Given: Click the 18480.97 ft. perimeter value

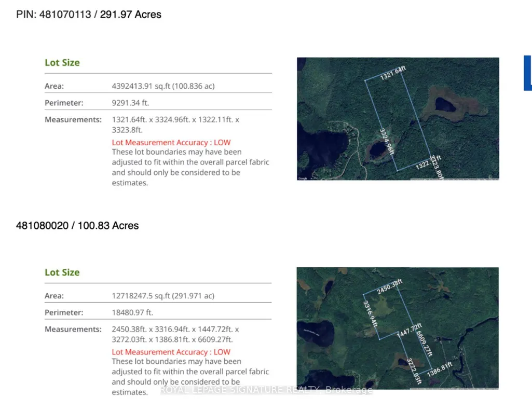Looking at the screenshot, I should pyautogui.click(x=132, y=312).
